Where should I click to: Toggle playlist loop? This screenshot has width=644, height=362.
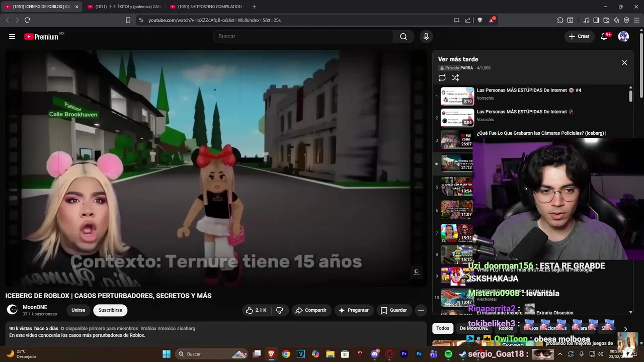442,78
